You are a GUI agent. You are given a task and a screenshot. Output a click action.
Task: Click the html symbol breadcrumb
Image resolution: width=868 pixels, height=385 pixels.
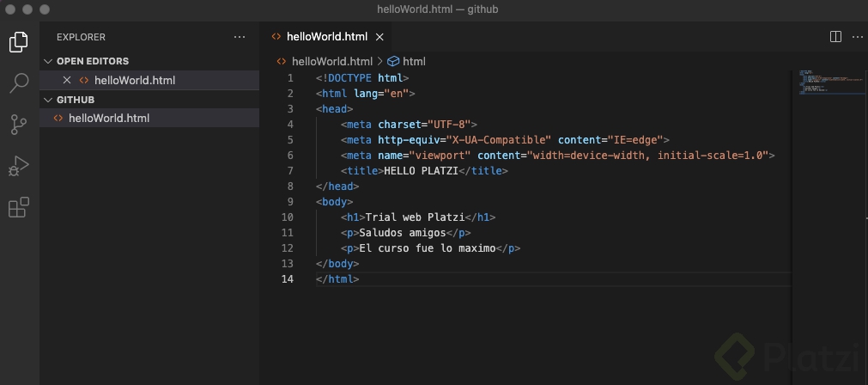(x=414, y=61)
